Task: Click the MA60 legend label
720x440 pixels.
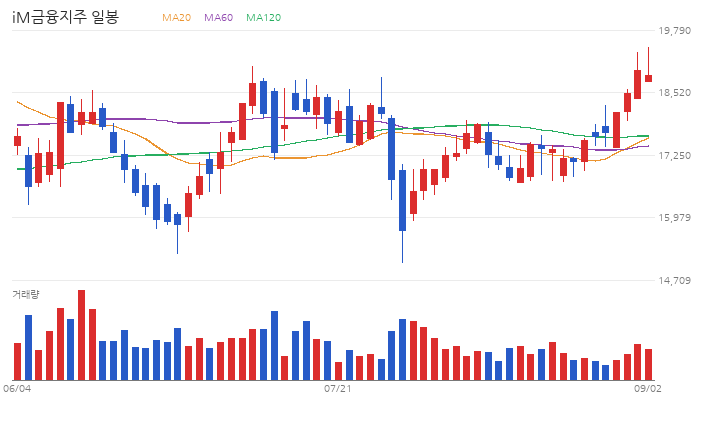Action: 219,17
